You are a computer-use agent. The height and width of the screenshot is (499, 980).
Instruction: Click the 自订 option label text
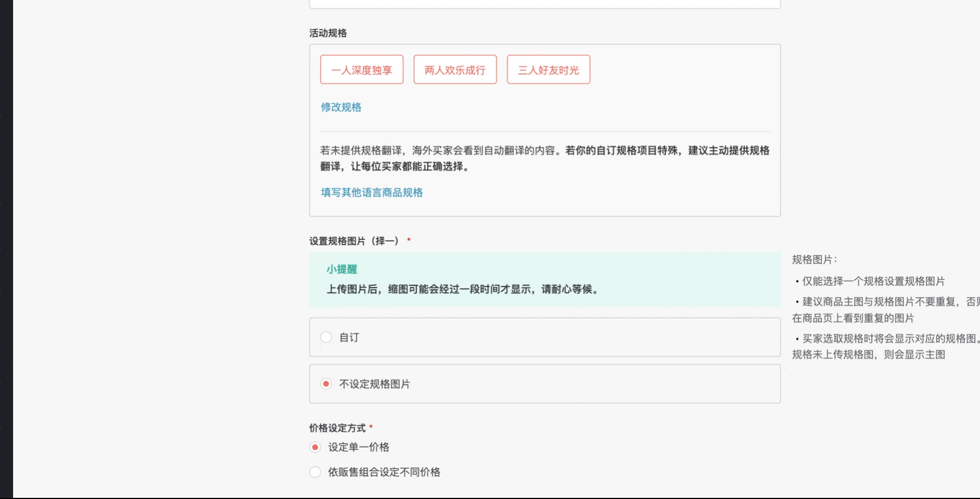(x=349, y=337)
